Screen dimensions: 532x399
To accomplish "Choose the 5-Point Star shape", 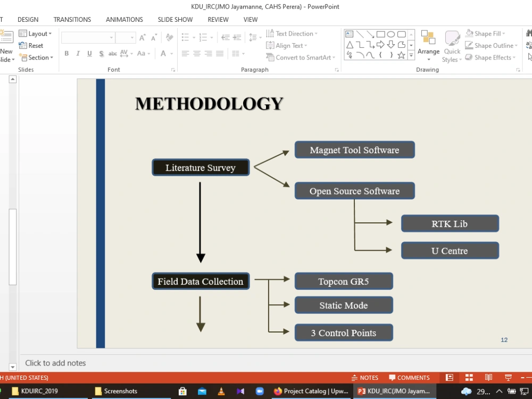I will click(401, 55).
